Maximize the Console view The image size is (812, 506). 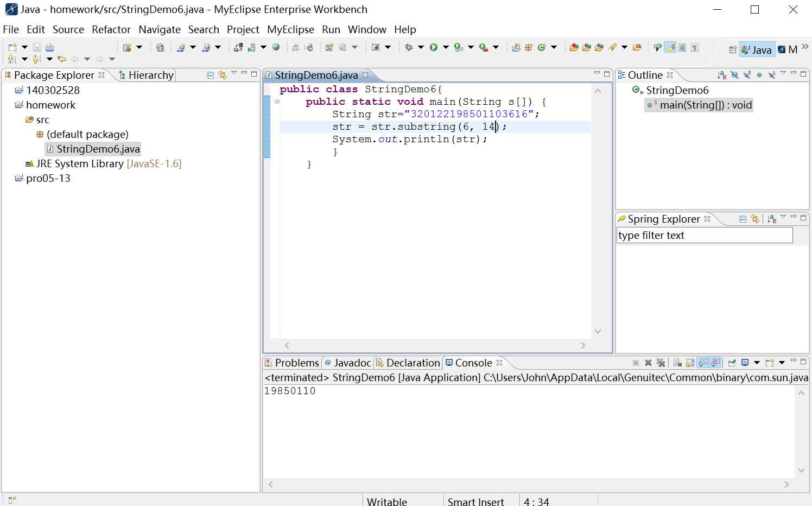pyautogui.click(x=803, y=362)
